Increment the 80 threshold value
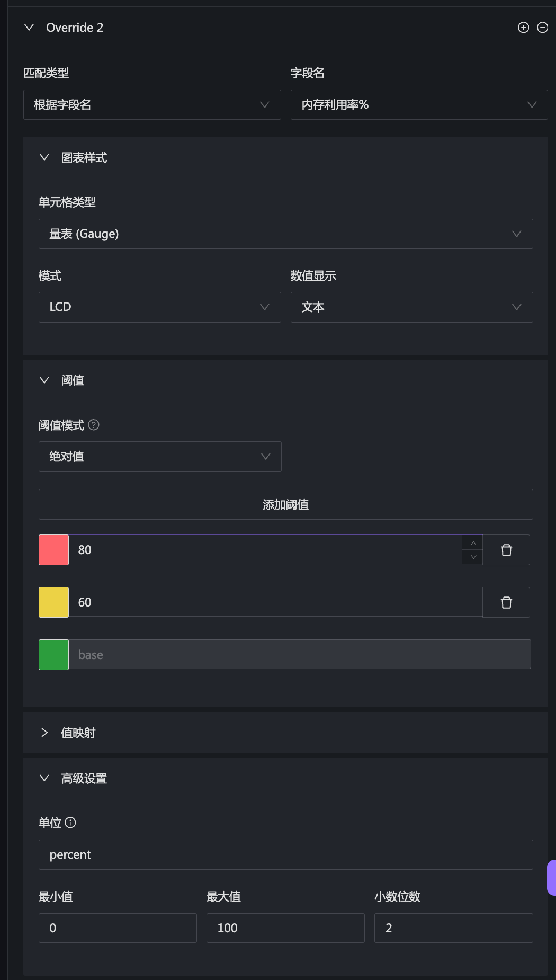The width and height of the screenshot is (556, 980). click(473, 544)
